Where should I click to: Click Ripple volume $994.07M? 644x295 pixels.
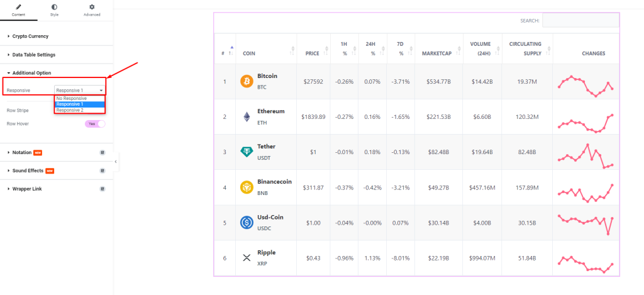[x=482, y=259]
